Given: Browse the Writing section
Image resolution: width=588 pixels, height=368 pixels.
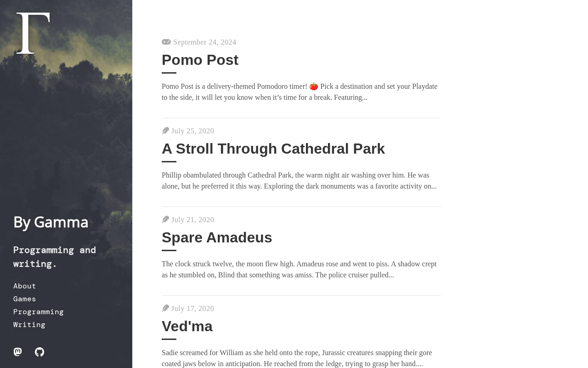Looking at the screenshot, I should pos(29,325).
